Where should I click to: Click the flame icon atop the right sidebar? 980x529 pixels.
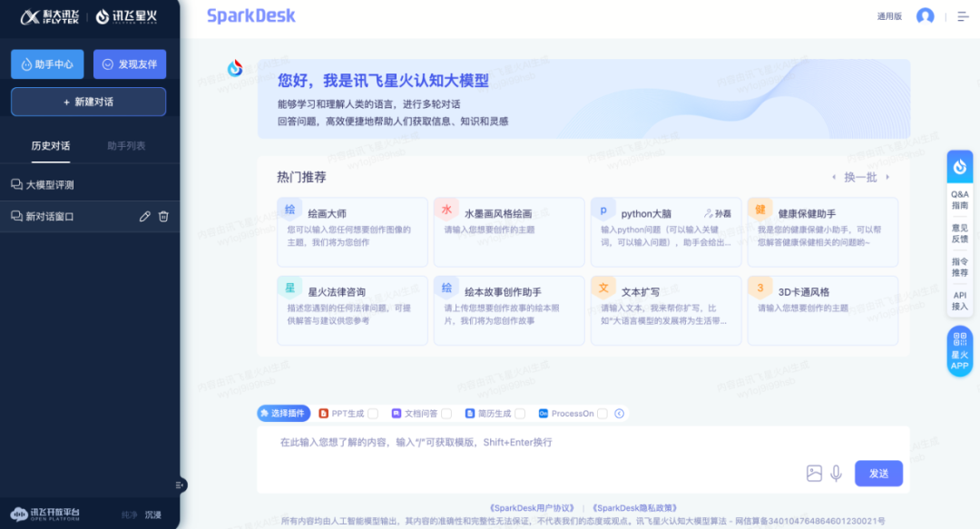point(959,166)
